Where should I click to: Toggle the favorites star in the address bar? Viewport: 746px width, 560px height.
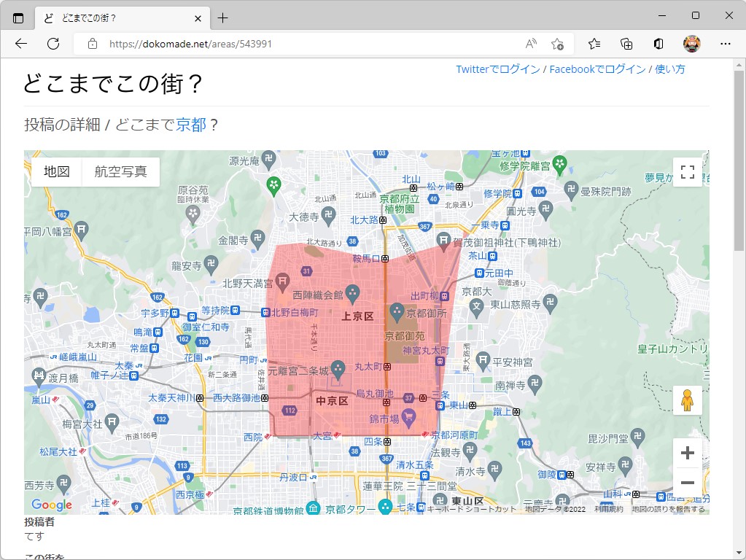click(x=559, y=44)
